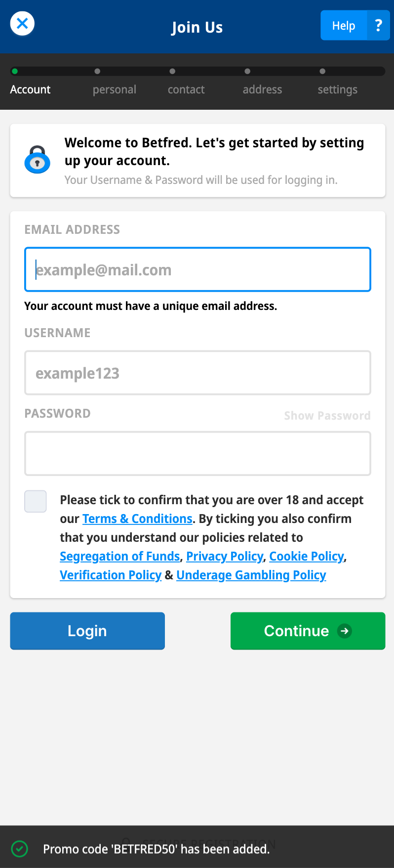Focus the email address input field

pyautogui.click(x=197, y=269)
